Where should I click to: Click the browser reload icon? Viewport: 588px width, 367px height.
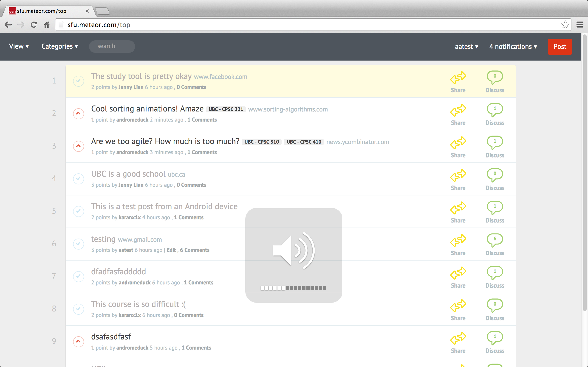coord(34,25)
